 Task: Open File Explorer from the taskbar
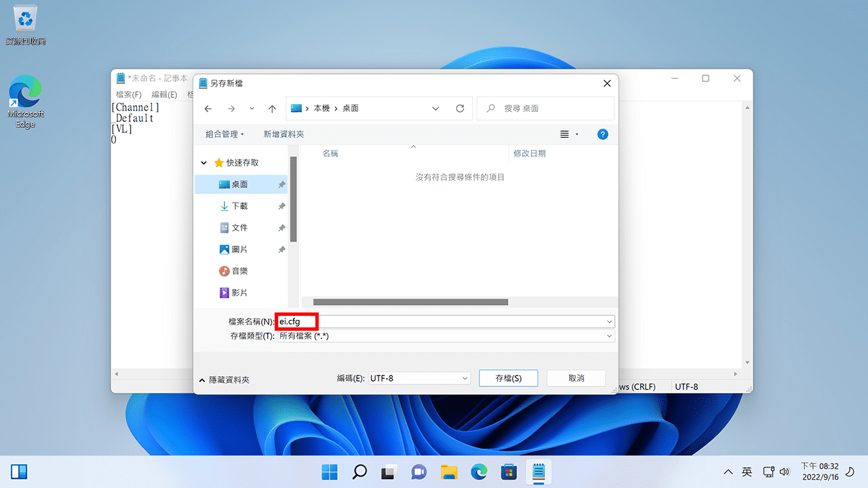coord(448,472)
